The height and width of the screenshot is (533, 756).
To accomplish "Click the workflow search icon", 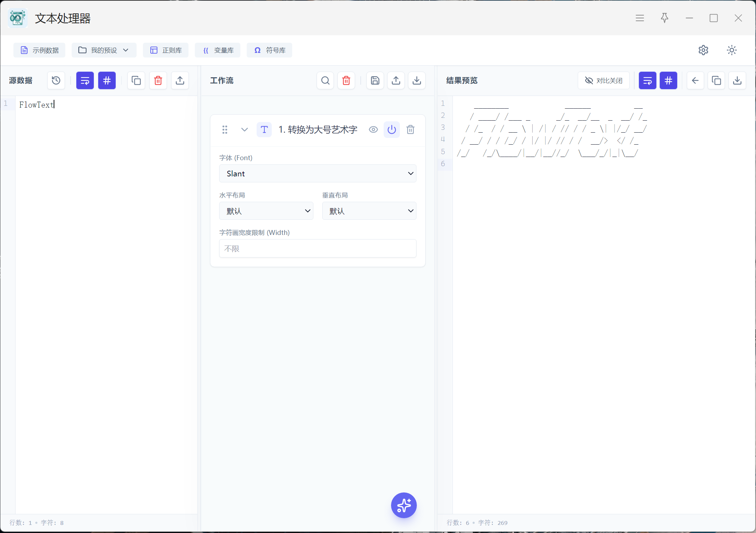I will click(x=325, y=81).
